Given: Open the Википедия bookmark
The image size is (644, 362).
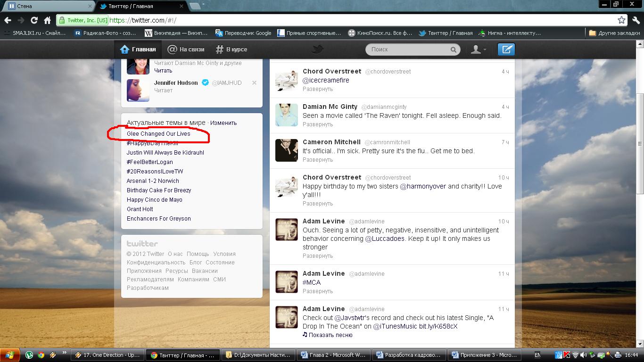Looking at the screenshot, I should click(x=176, y=33).
